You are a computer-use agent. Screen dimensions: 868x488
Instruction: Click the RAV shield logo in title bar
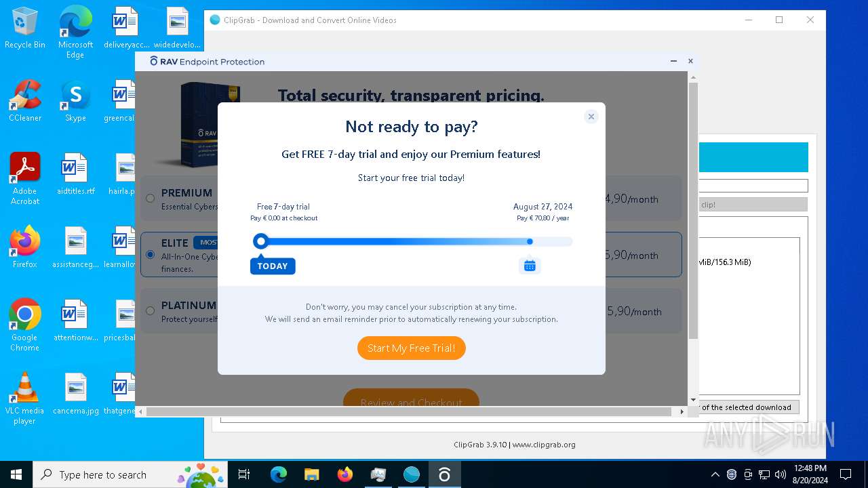tap(154, 61)
